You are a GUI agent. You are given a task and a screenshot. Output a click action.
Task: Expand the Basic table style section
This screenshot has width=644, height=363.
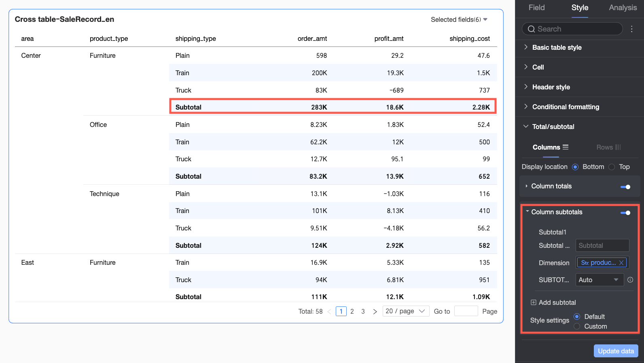(557, 48)
